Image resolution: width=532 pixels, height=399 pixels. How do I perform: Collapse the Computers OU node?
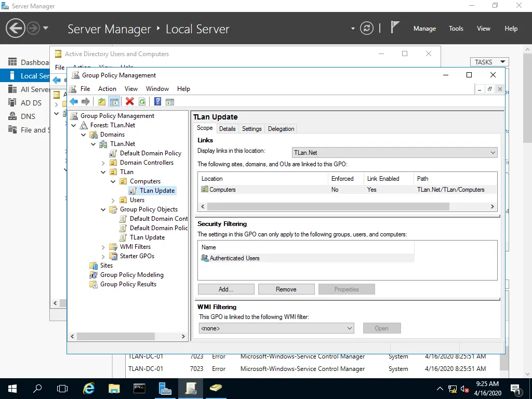(113, 181)
